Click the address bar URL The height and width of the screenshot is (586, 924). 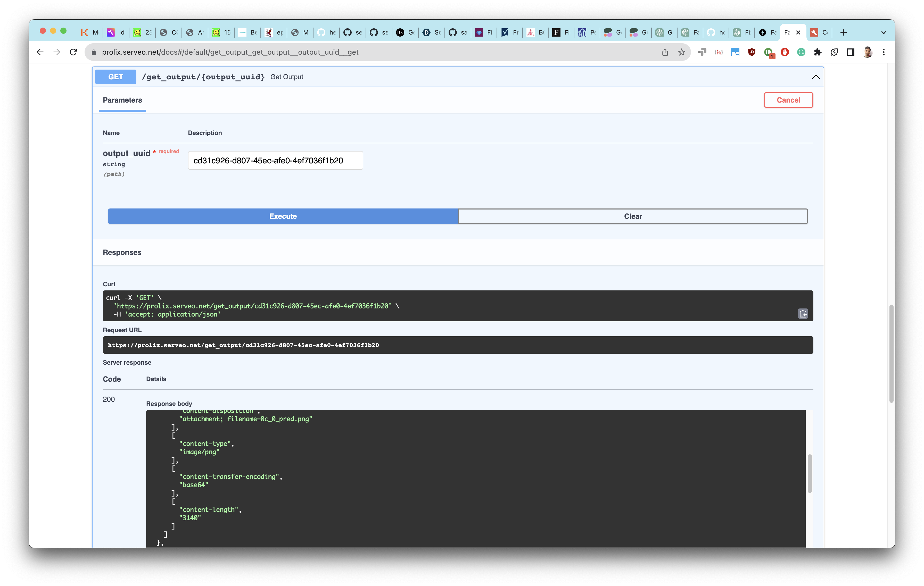230,52
